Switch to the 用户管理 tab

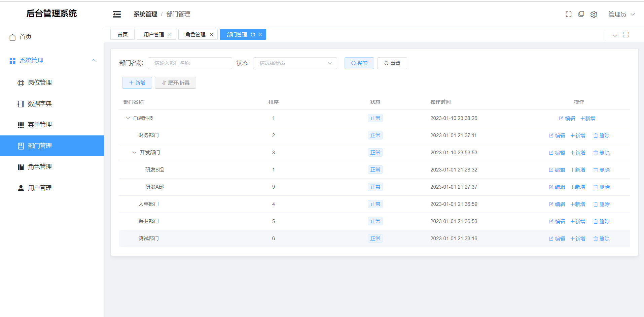pos(154,34)
